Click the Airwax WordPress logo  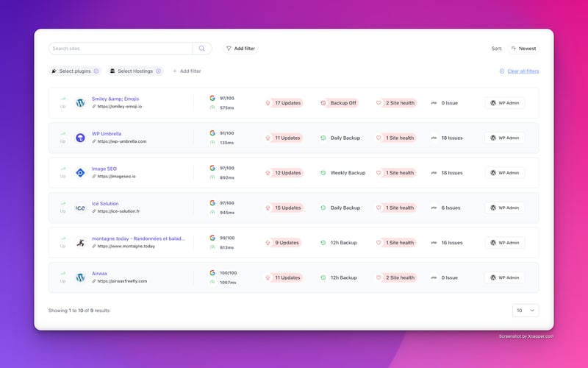pyautogui.click(x=80, y=277)
